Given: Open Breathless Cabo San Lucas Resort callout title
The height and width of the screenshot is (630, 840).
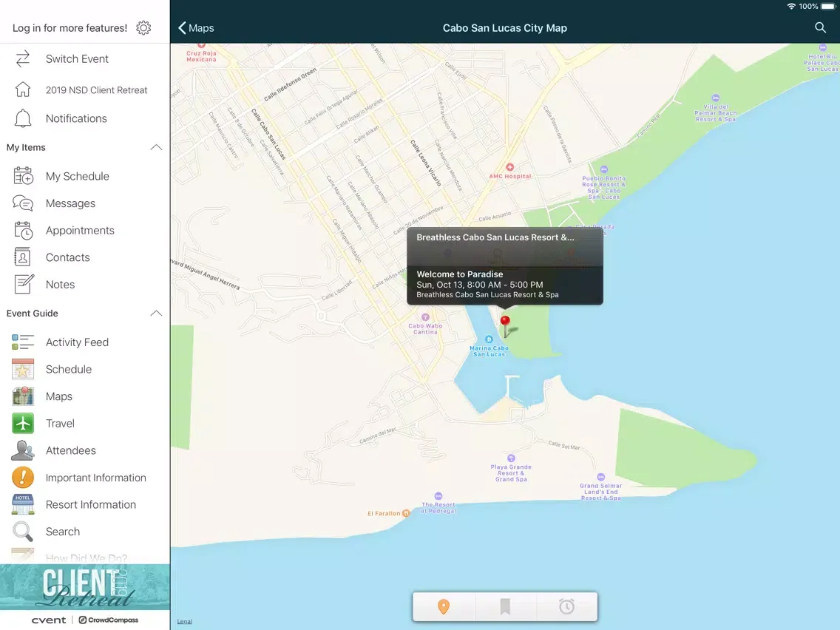Looking at the screenshot, I should 495,237.
